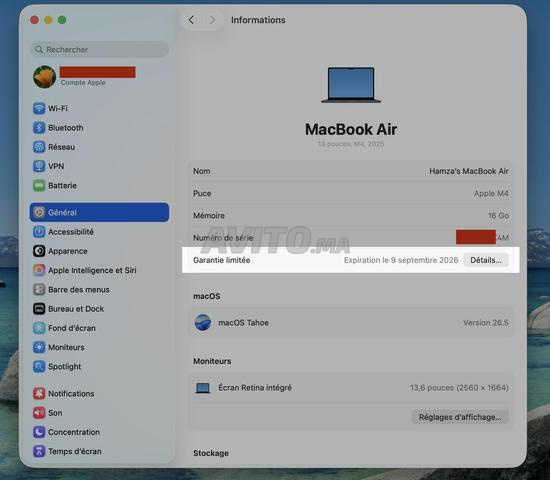The width and height of the screenshot is (550, 480).
Task: Go forward with the right chevron
Action: click(x=212, y=20)
